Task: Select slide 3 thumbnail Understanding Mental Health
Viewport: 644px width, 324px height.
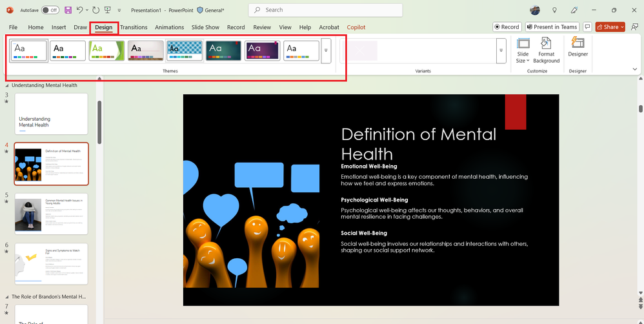Action: tap(52, 114)
